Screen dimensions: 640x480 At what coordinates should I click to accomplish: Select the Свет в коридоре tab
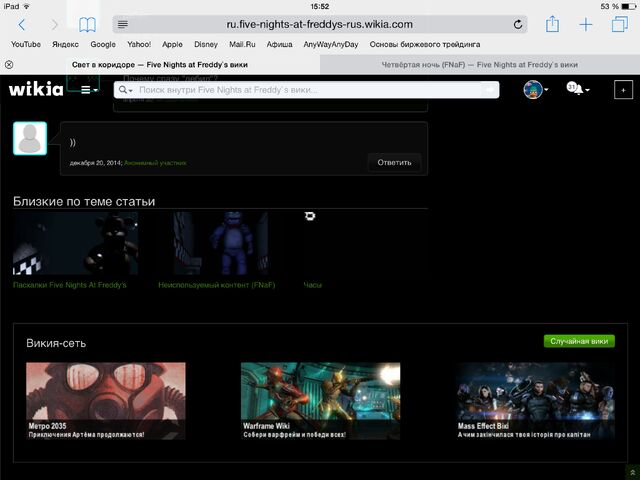pyautogui.click(x=160, y=64)
